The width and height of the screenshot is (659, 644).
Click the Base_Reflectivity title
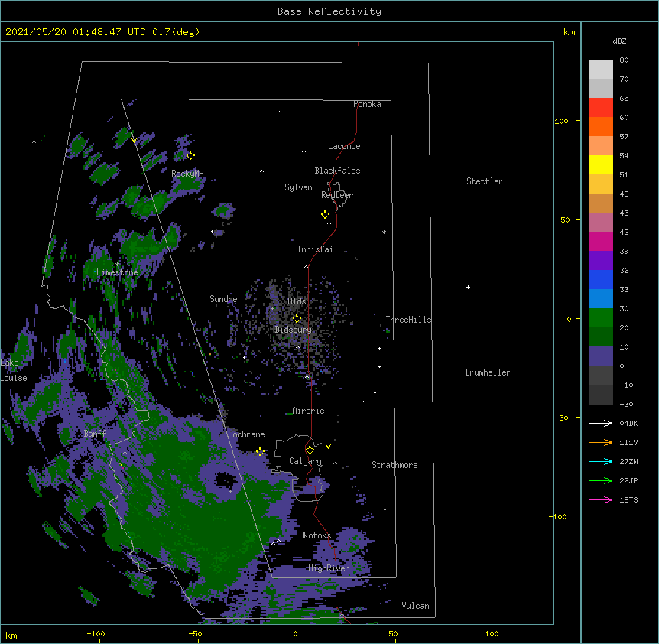click(329, 11)
